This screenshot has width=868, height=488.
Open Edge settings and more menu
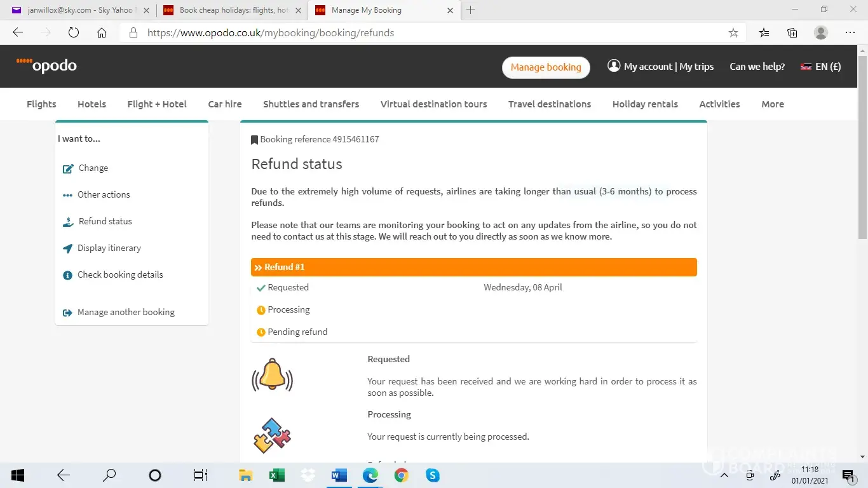click(850, 33)
